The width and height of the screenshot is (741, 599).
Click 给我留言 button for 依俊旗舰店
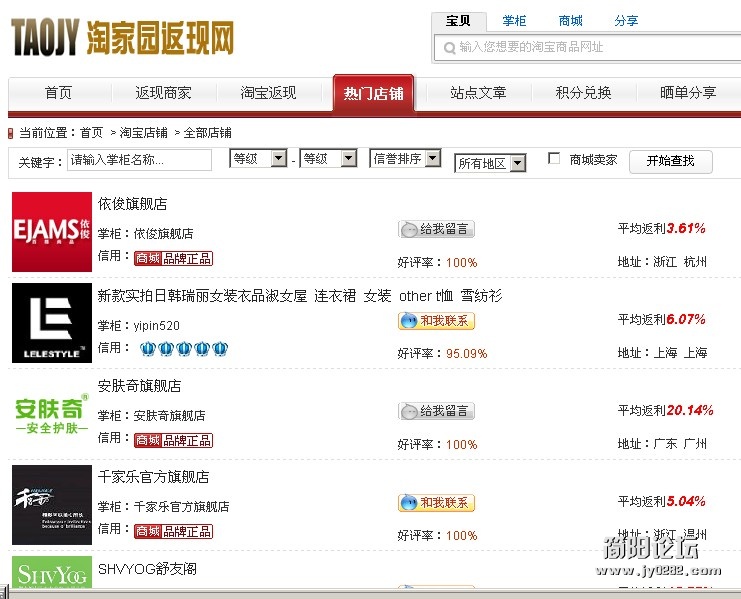click(x=436, y=230)
